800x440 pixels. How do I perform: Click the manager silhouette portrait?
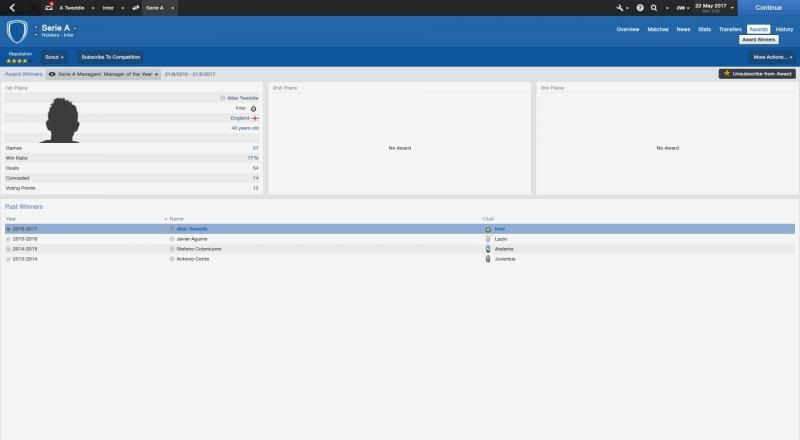(62, 120)
